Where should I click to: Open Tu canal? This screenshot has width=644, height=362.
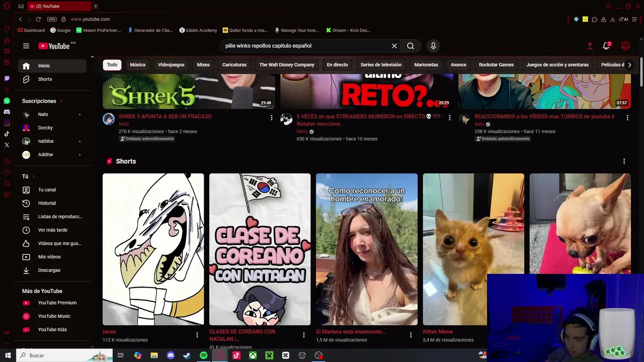[52, 190]
